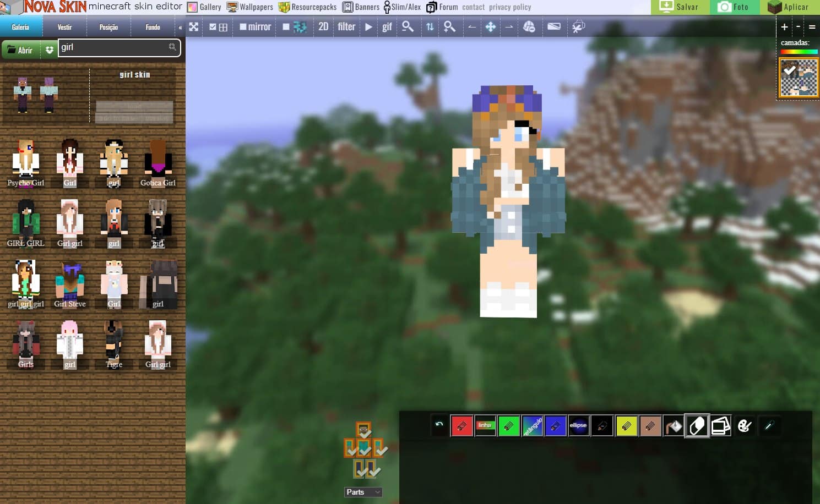
Task: Click the undo arrow in the tool palette
Action: point(439,425)
